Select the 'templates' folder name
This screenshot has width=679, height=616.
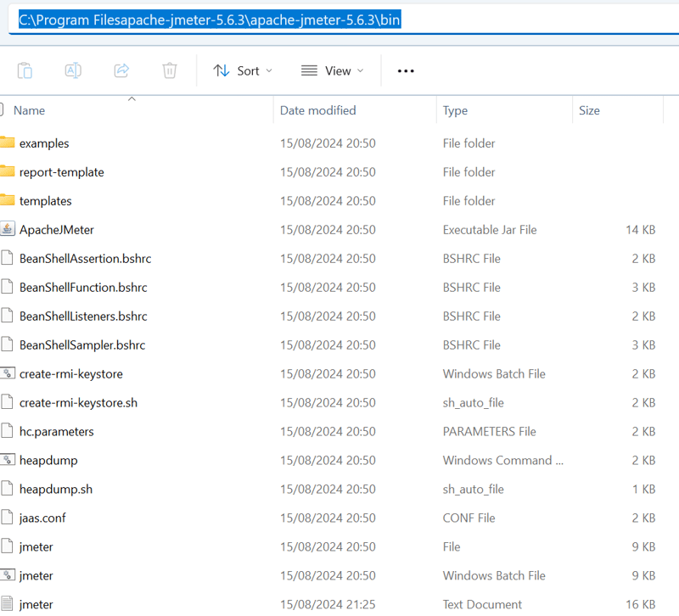pos(46,201)
